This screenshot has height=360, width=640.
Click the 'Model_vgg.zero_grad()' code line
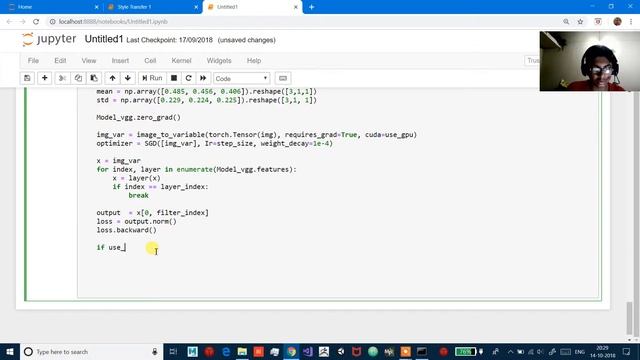point(138,118)
